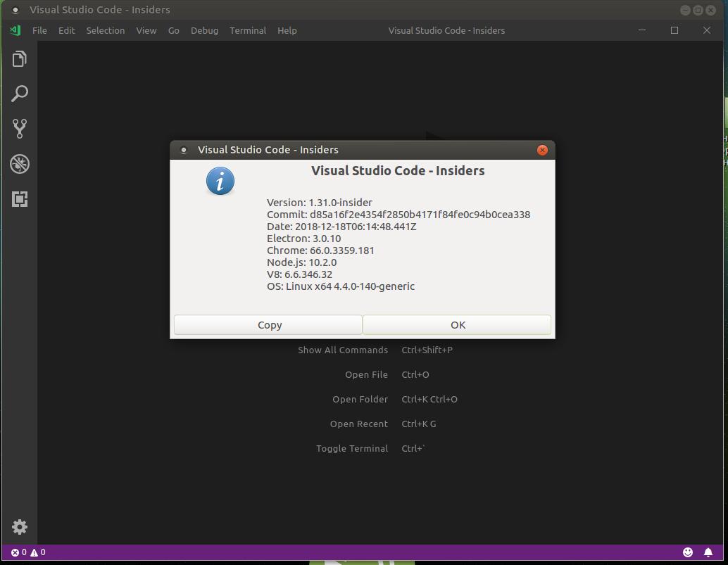The image size is (728, 565).
Task: Open the Explorer sidebar icon
Action: pos(19,58)
